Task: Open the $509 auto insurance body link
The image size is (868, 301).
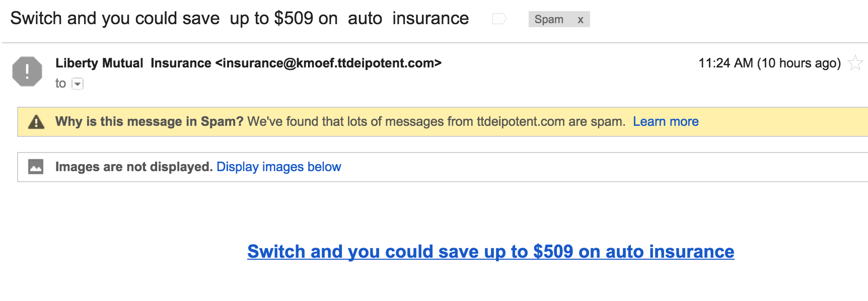Action: point(491,251)
